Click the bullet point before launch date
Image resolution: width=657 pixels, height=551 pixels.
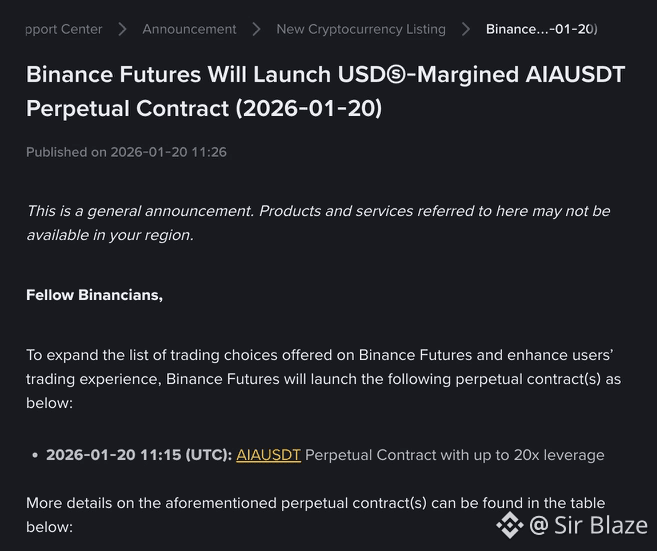35,455
